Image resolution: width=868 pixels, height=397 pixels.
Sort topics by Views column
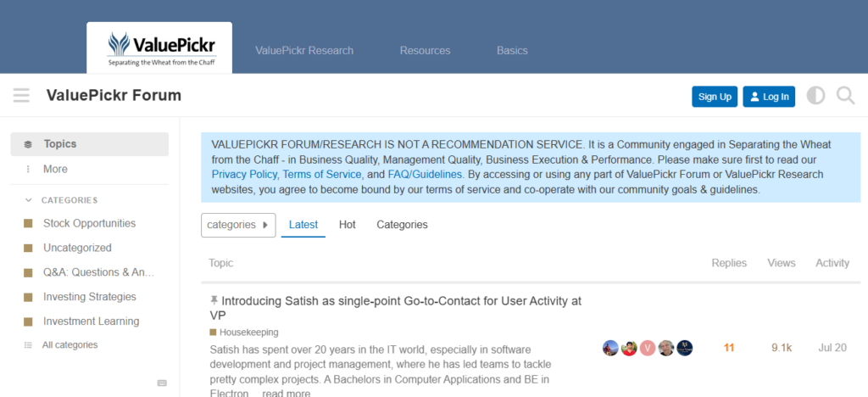pyautogui.click(x=781, y=263)
